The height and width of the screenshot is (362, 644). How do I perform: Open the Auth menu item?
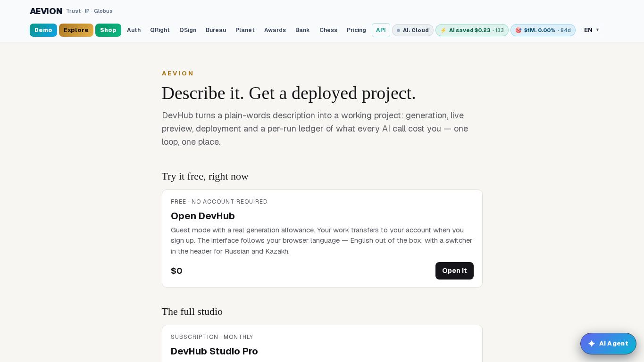(x=134, y=30)
